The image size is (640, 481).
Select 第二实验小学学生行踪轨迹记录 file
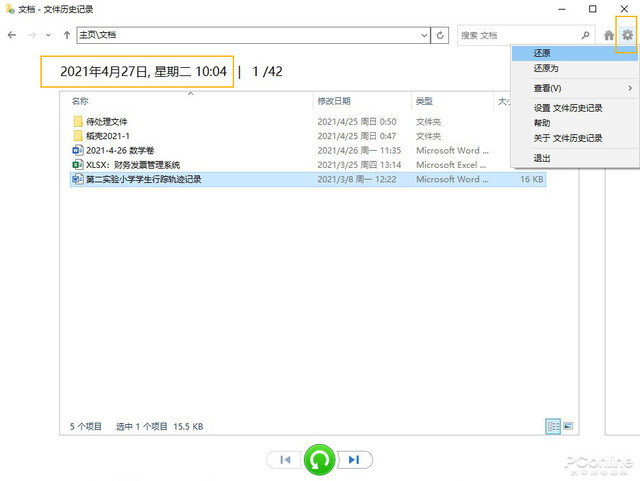point(143,179)
